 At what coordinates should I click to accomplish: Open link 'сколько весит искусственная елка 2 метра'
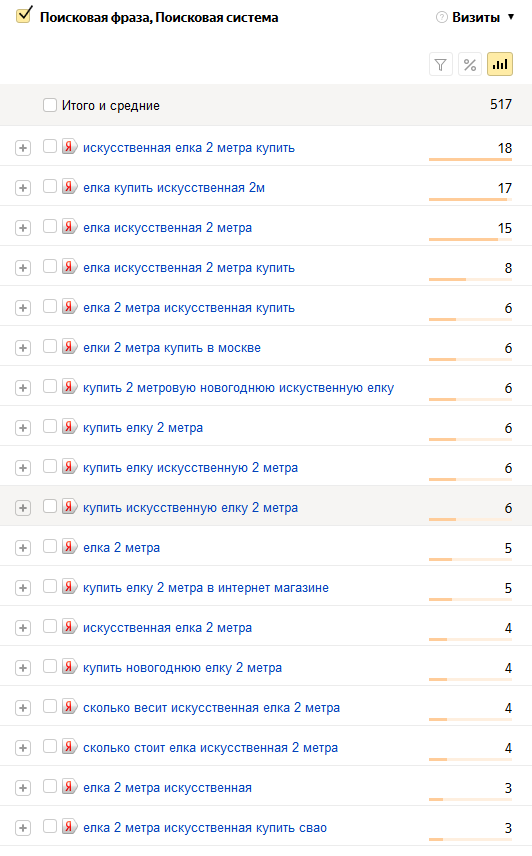(x=212, y=708)
